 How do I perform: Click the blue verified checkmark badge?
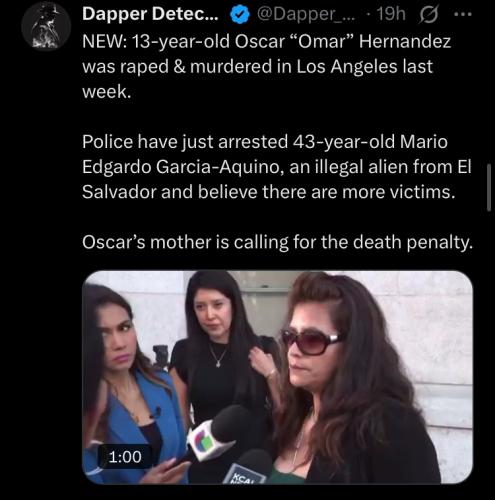[x=240, y=15]
